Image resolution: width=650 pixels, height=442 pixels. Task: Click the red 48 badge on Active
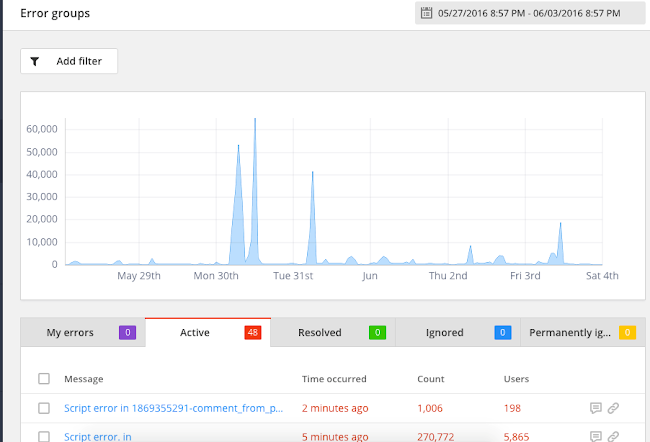click(253, 333)
